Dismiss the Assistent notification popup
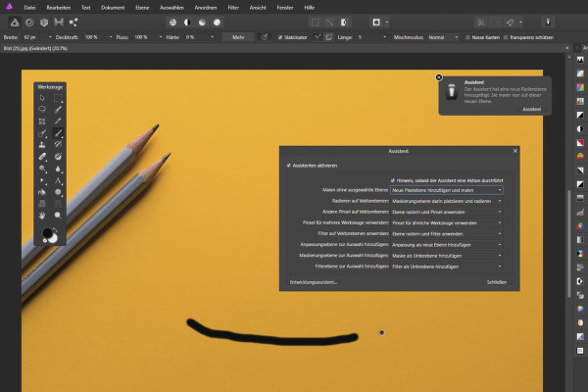This screenshot has width=588, height=392. tap(439, 77)
